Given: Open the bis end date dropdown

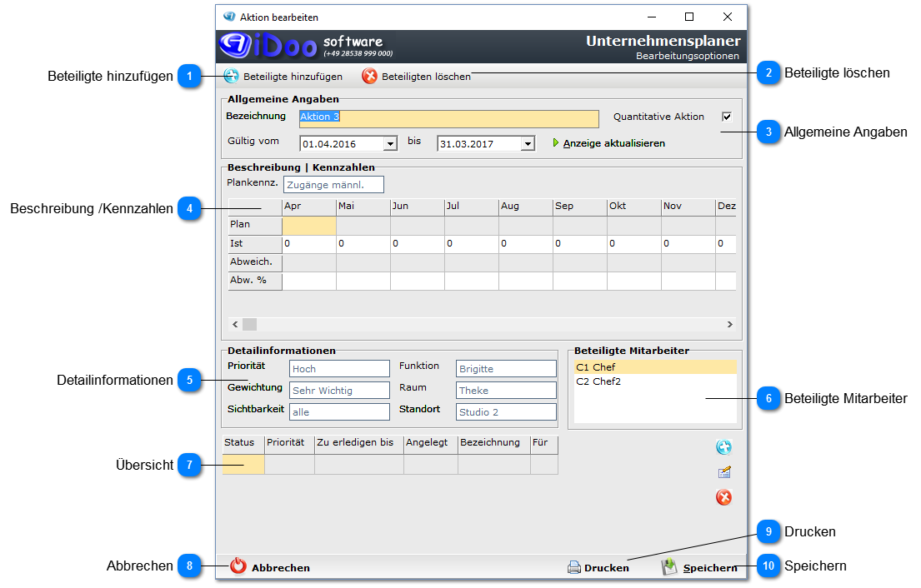Looking at the screenshot, I should pyautogui.click(x=528, y=144).
